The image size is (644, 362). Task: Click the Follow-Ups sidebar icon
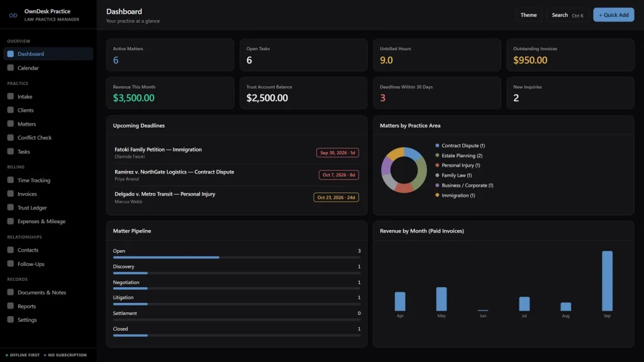(10, 263)
